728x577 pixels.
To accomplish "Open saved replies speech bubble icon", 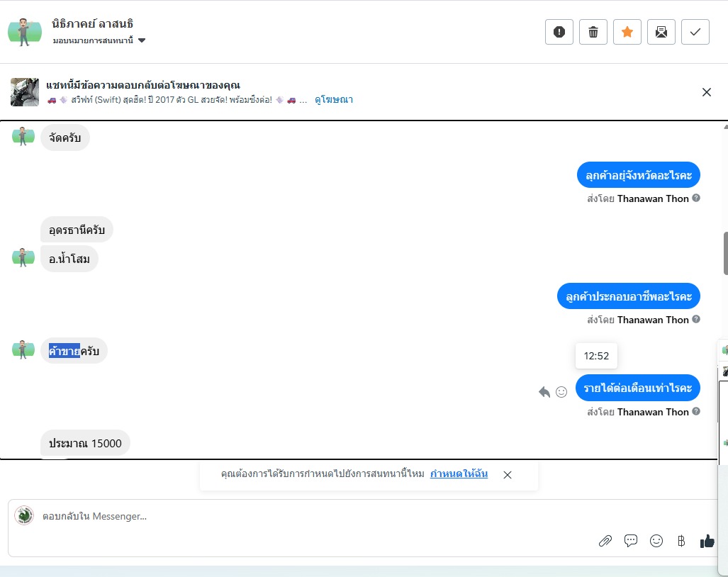I will (x=631, y=541).
